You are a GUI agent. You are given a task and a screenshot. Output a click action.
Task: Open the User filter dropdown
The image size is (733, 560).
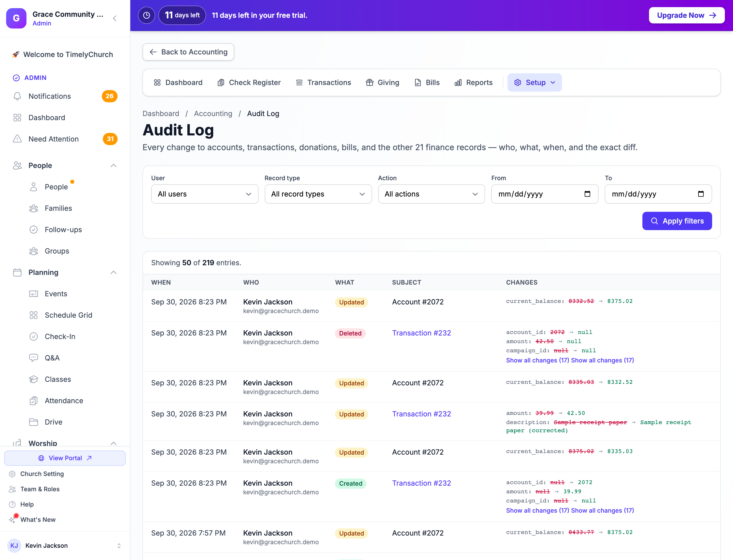205,194
